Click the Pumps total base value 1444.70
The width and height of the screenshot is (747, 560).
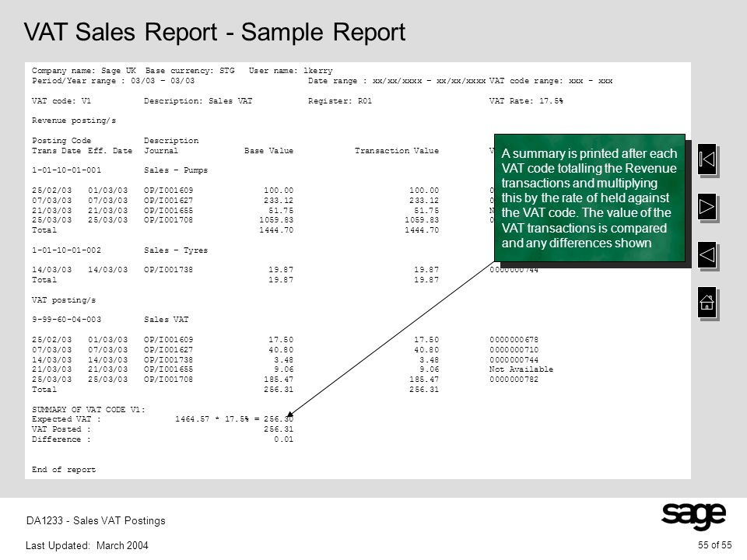tap(276, 230)
